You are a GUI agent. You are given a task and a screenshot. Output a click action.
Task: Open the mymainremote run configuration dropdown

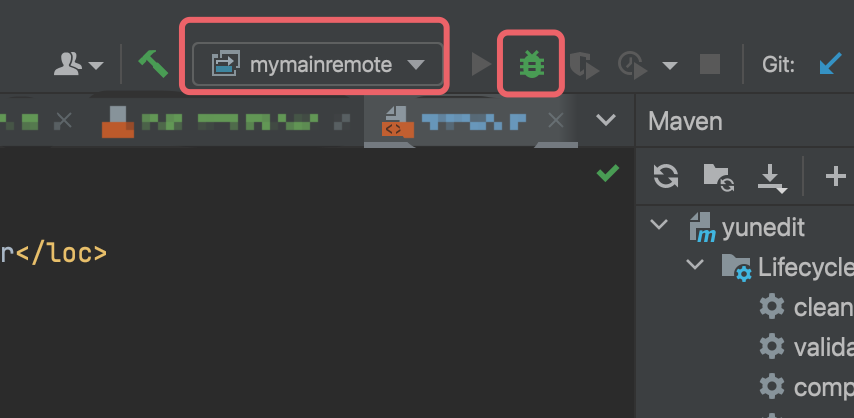coord(318,64)
